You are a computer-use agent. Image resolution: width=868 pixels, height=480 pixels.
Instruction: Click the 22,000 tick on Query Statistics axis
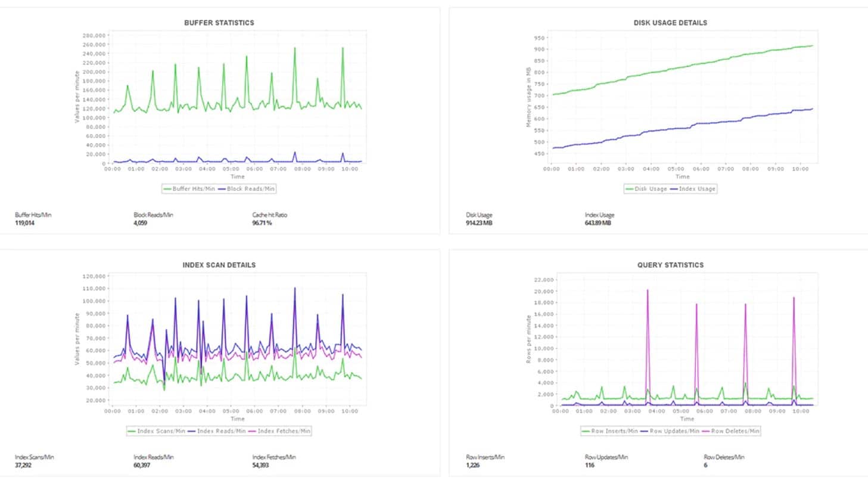[544, 280]
